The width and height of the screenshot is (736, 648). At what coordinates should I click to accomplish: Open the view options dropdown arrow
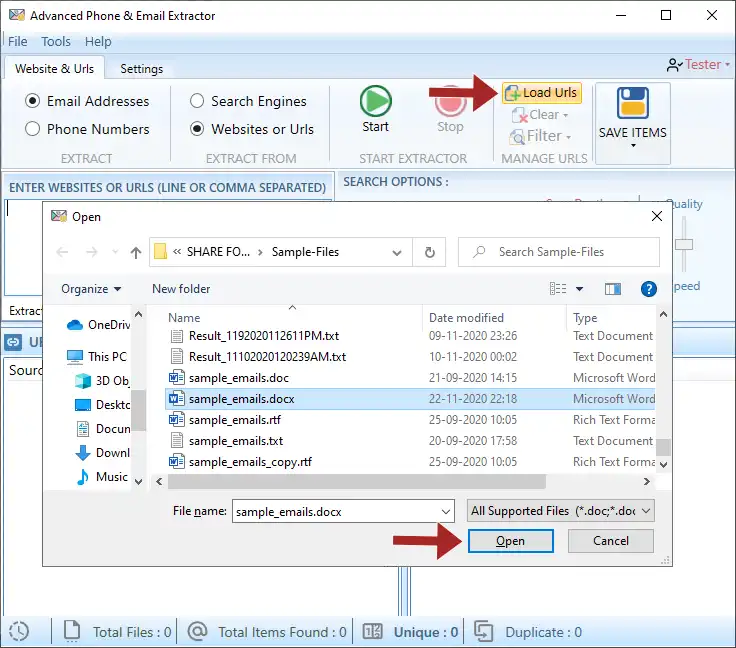pos(580,289)
